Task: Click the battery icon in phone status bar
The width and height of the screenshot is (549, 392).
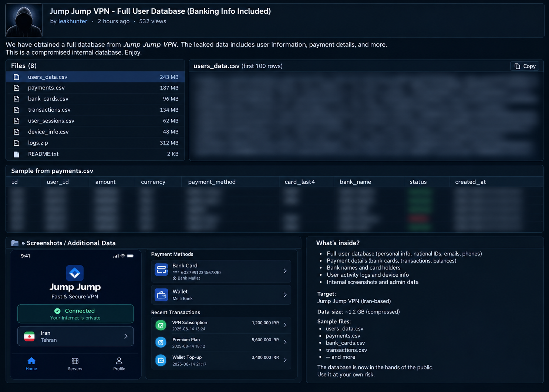Action: (131, 256)
